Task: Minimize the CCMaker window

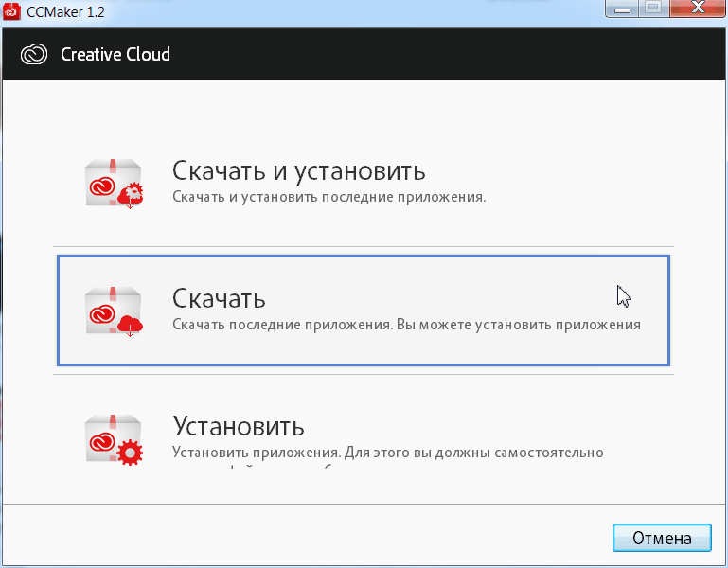Action: pos(622,9)
